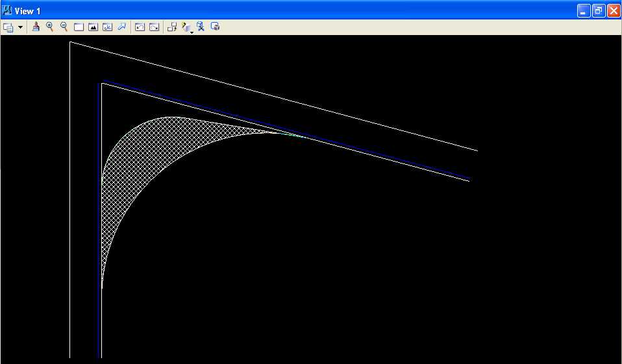Expand the View Attributes dropdown arrow
This screenshot has width=622, height=364.
click(x=20, y=27)
